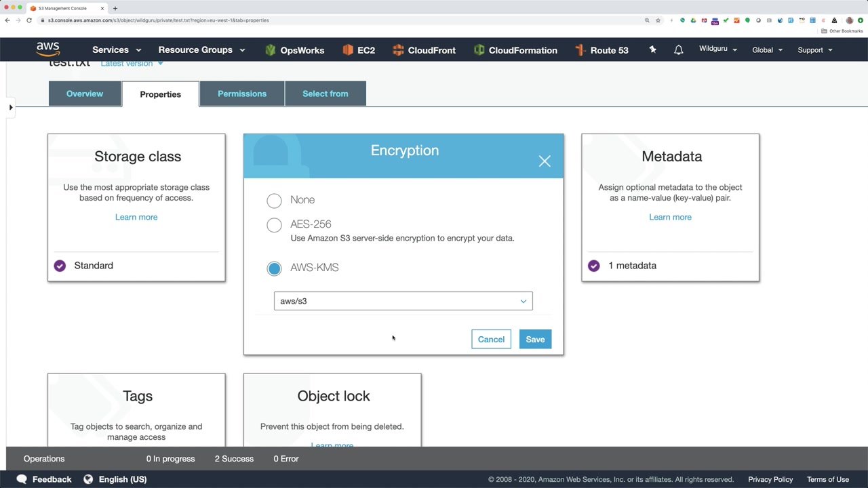Viewport: 868px width, 488px height.
Task: Click the browser address bar URL
Action: tap(159, 20)
